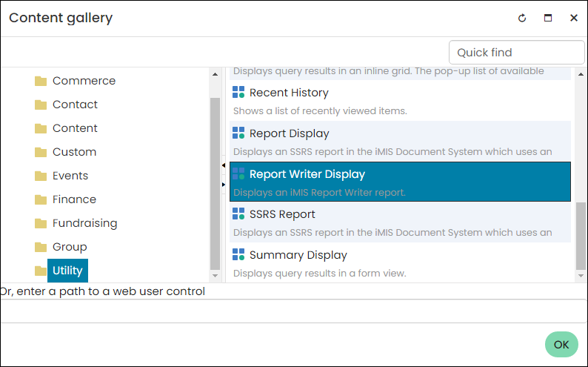Close the Content gallery dialog
The width and height of the screenshot is (588, 367).
tap(574, 18)
